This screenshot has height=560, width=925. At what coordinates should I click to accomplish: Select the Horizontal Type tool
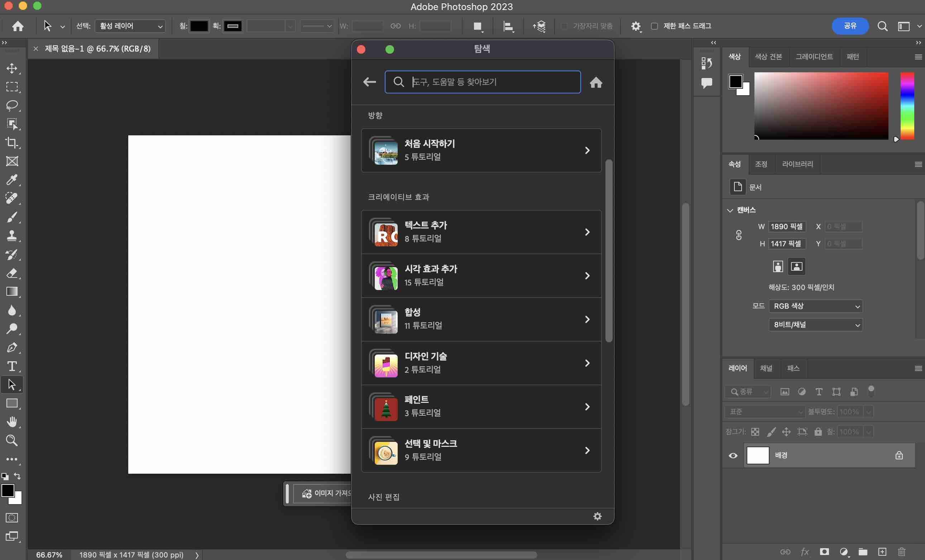pyautogui.click(x=11, y=366)
